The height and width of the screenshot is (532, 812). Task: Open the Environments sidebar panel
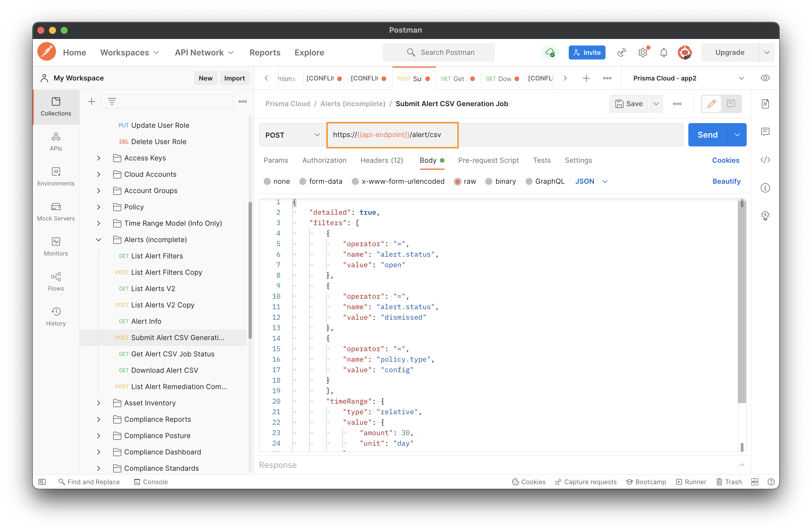pyautogui.click(x=56, y=177)
